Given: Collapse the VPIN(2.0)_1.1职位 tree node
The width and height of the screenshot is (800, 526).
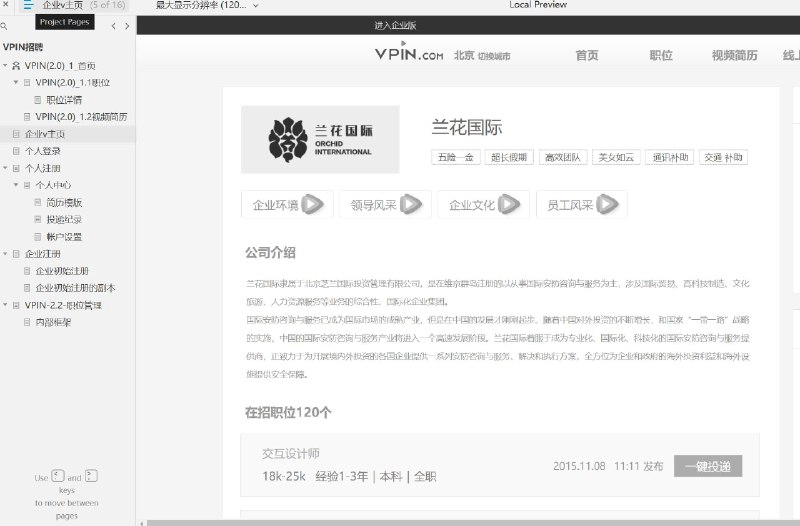Looking at the screenshot, I should click(x=16, y=82).
